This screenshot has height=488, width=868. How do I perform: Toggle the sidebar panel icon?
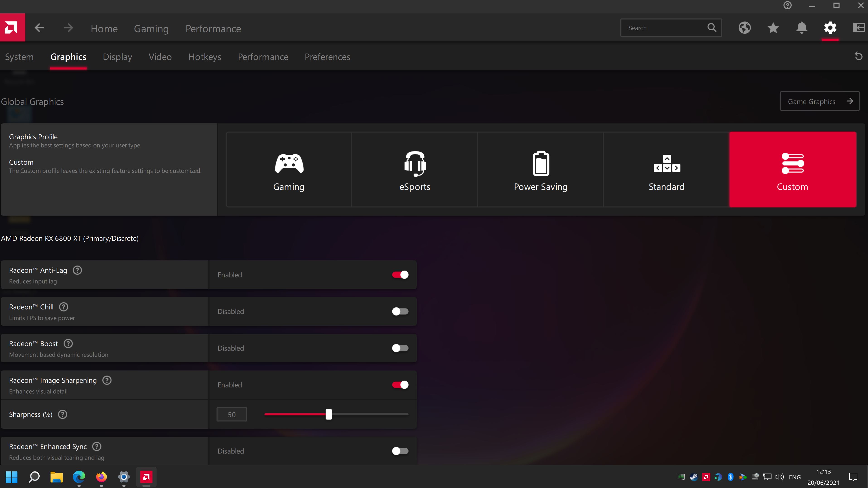click(858, 28)
